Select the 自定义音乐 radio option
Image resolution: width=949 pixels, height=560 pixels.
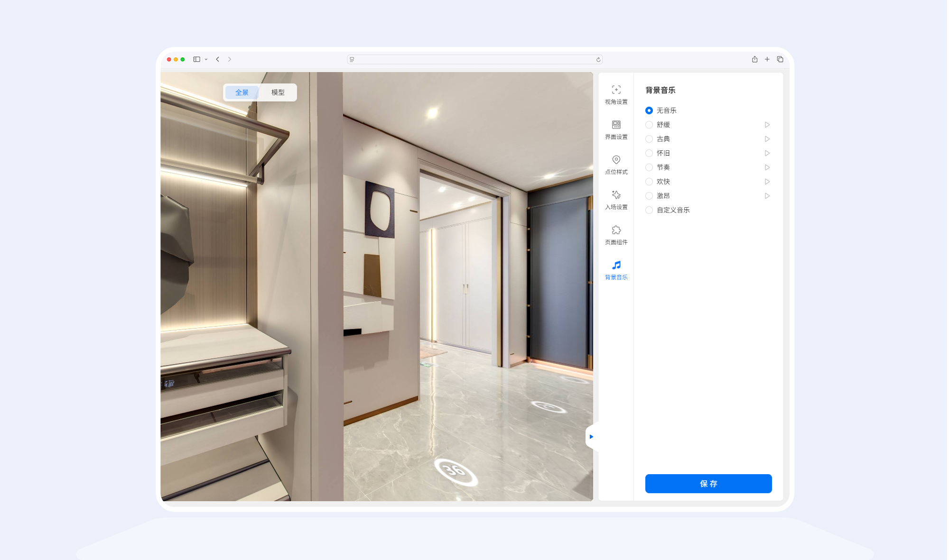[x=649, y=210]
